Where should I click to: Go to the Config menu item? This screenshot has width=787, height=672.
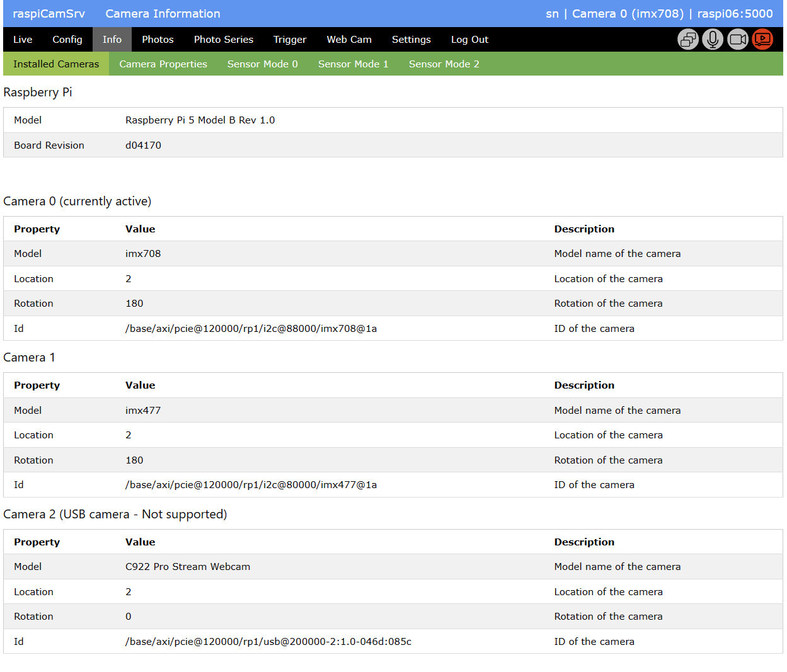point(67,40)
